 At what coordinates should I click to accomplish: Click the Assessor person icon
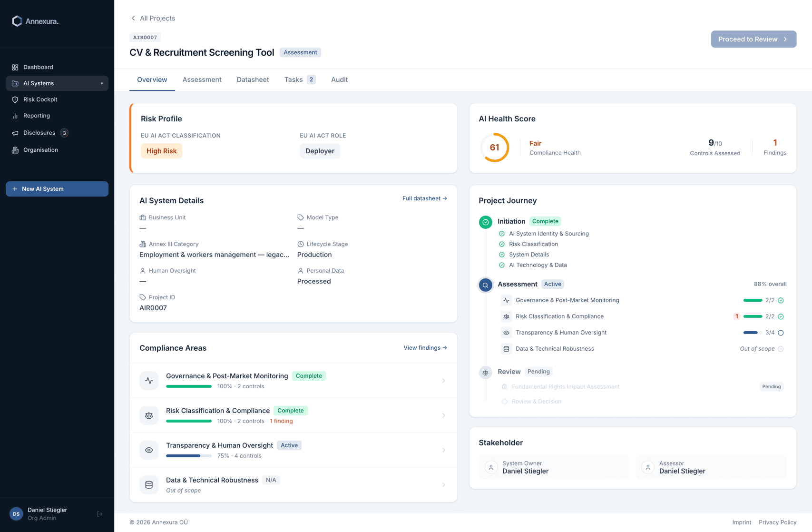click(648, 467)
